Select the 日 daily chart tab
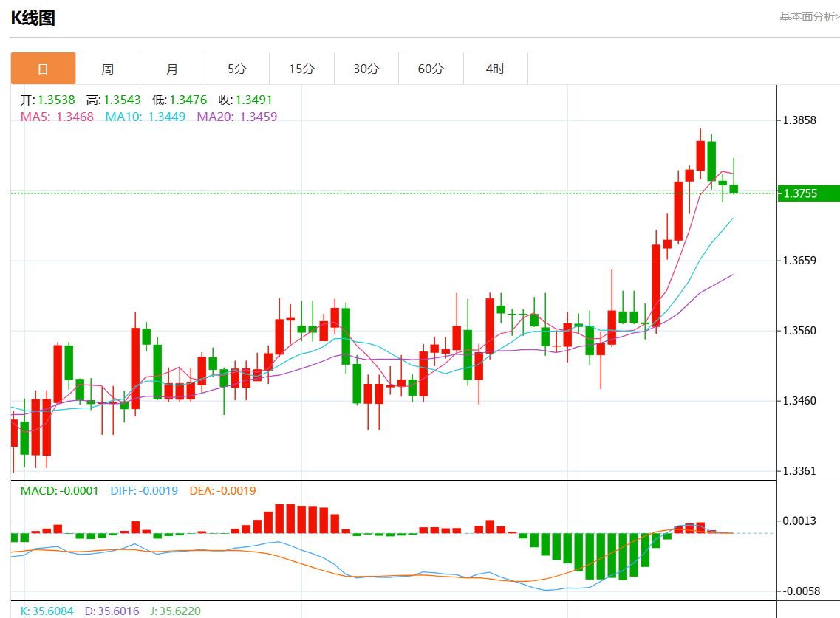840x618 pixels. pyautogui.click(x=43, y=69)
